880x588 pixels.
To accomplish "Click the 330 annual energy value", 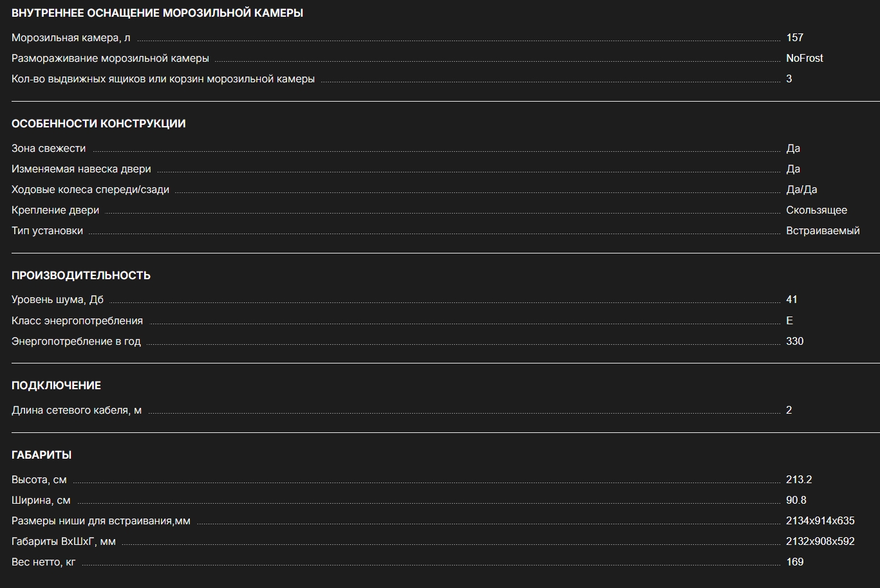I will pos(794,342).
